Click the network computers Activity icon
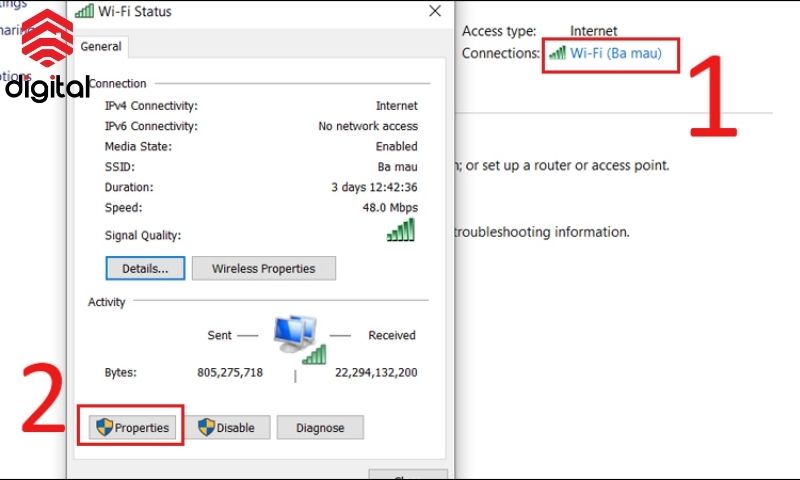Image resolution: width=800 pixels, height=480 pixels. pyautogui.click(x=298, y=338)
